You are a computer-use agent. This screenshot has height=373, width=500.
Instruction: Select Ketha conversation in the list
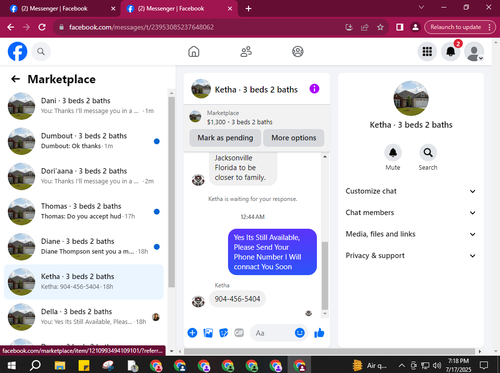[84, 282]
